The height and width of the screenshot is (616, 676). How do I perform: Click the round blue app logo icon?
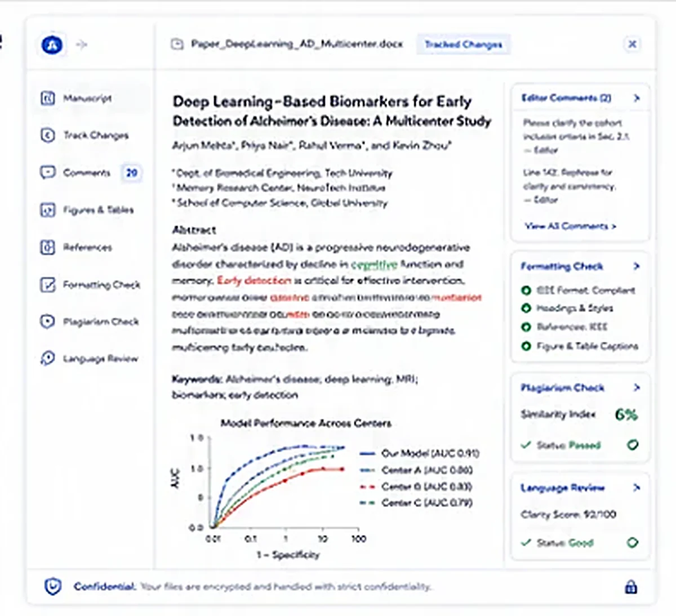point(52,44)
